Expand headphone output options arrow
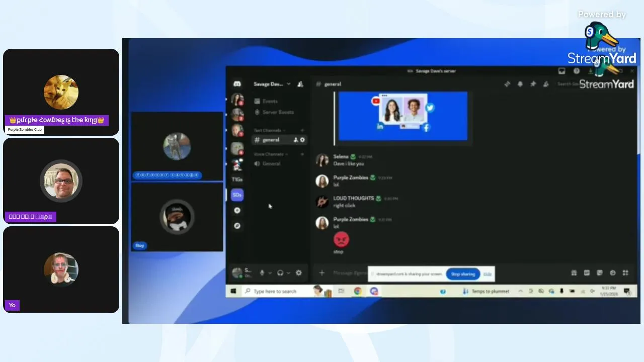Screen dimensions: 644x362 pos(288,273)
